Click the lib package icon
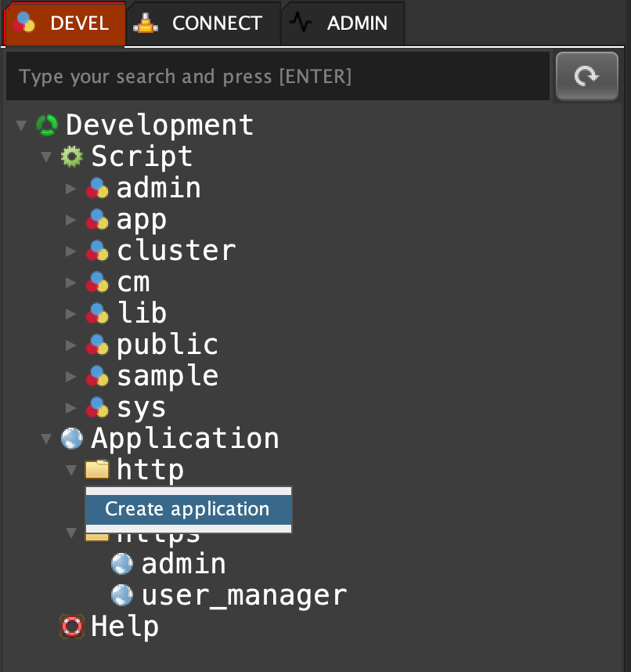The image size is (631, 672). pos(97,313)
